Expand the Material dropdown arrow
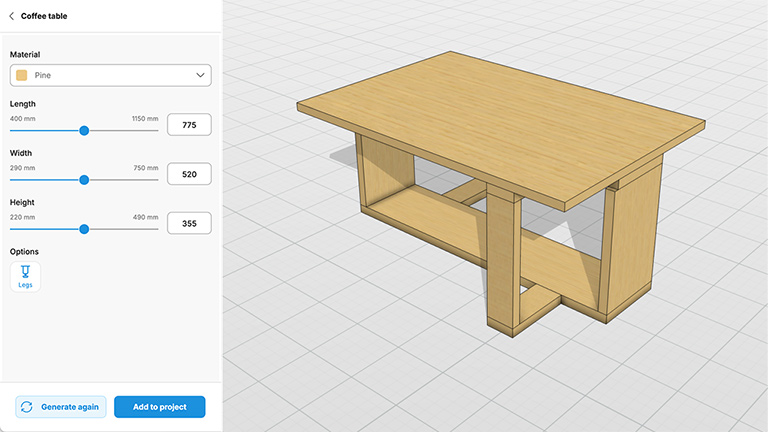 pos(200,75)
